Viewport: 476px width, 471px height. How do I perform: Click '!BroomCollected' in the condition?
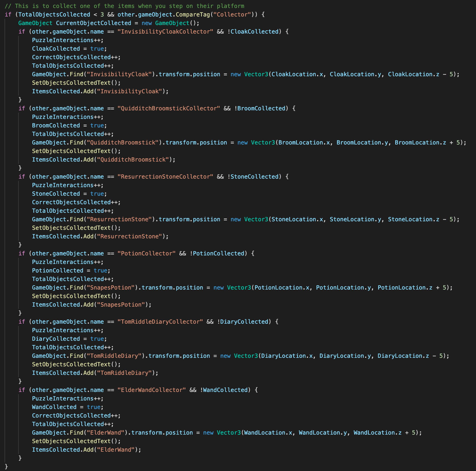click(260, 108)
